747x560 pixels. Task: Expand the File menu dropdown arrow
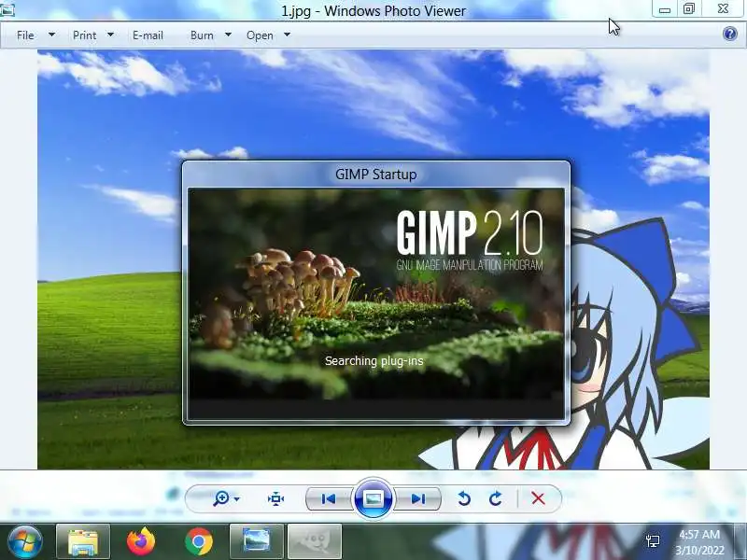pyautogui.click(x=51, y=35)
